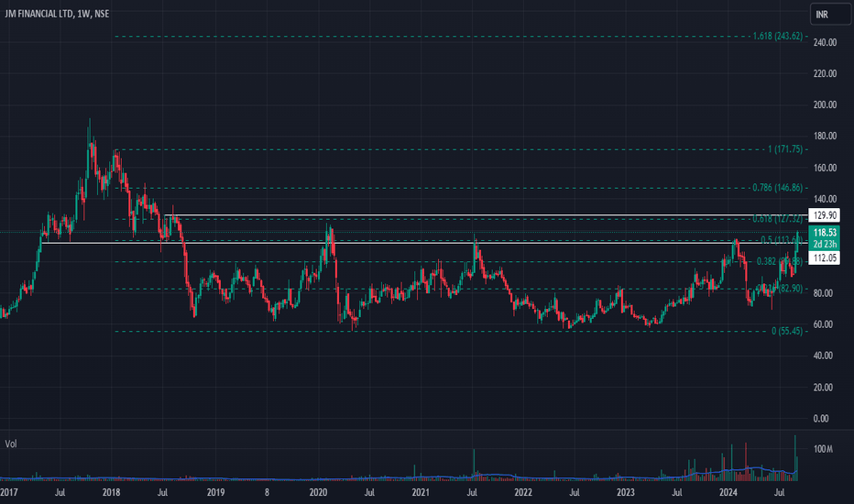Screen dimensions: 854x504
Task: Click the 240.00 price axis label
Action: (825, 42)
